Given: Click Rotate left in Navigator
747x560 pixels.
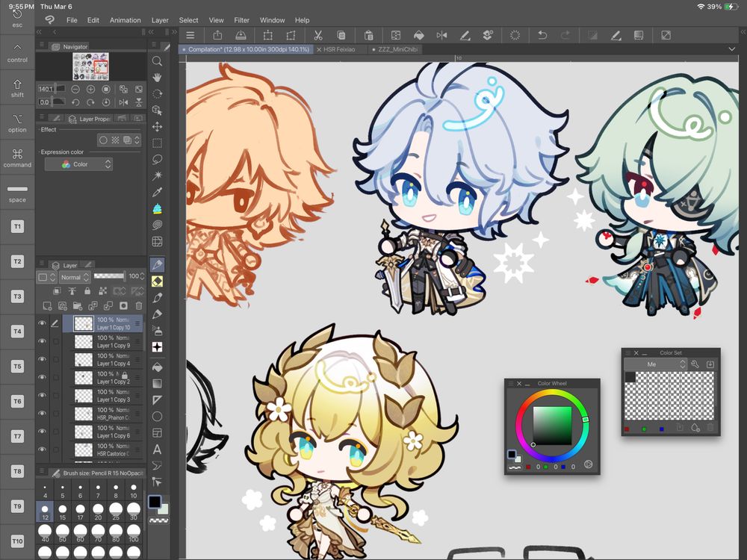Looking at the screenshot, I should click(x=75, y=102).
